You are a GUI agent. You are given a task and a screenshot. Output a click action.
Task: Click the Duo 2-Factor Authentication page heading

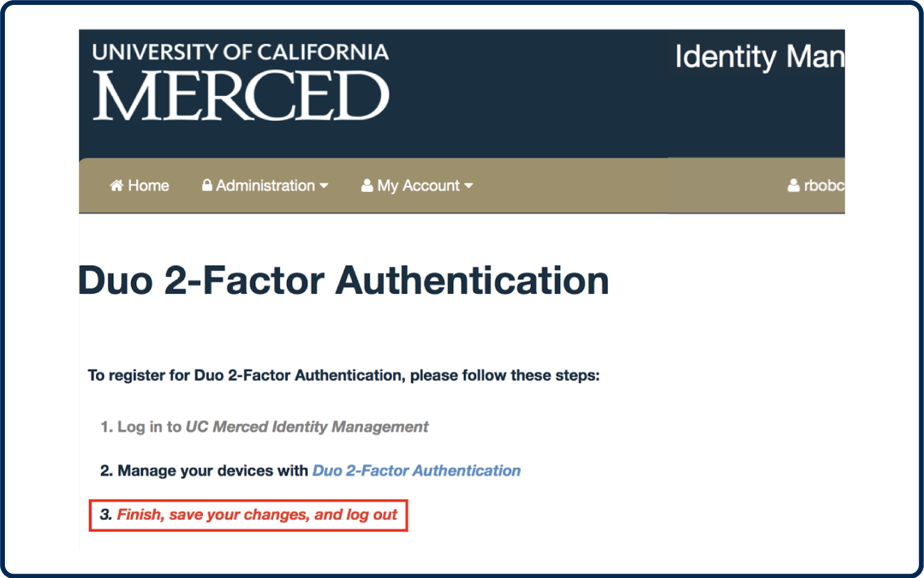click(x=344, y=281)
